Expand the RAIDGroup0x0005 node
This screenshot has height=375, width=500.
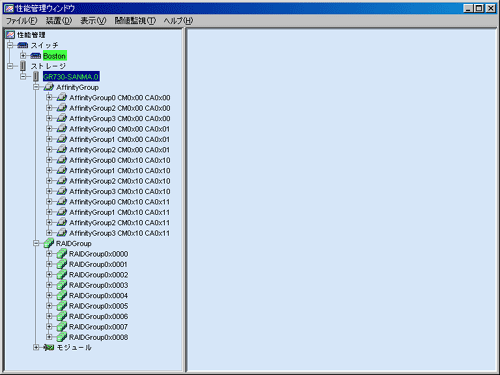click(49, 306)
